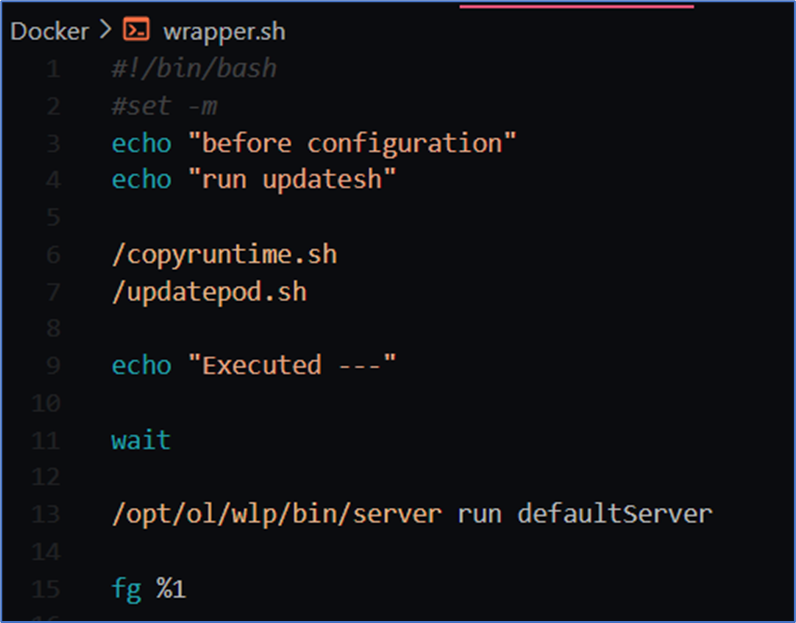Select the wrapper.sh breadcrumb item

[x=223, y=31]
